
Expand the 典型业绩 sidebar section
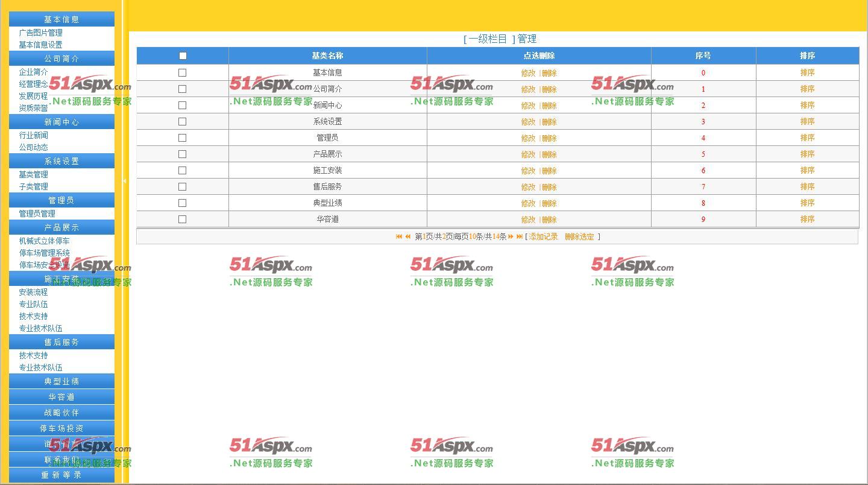(x=61, y=381)
